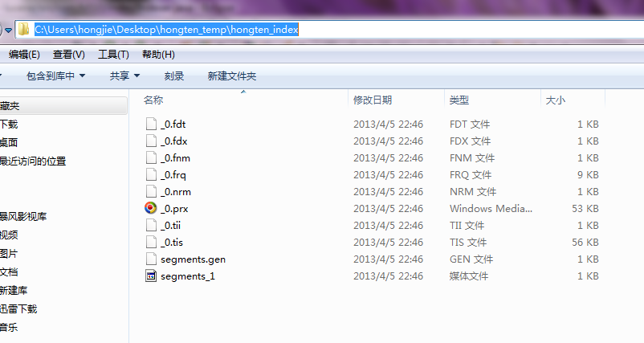Open 最近访问的位置 in the sidebar
The image size is (644, 343).
[x=33, y=161]
